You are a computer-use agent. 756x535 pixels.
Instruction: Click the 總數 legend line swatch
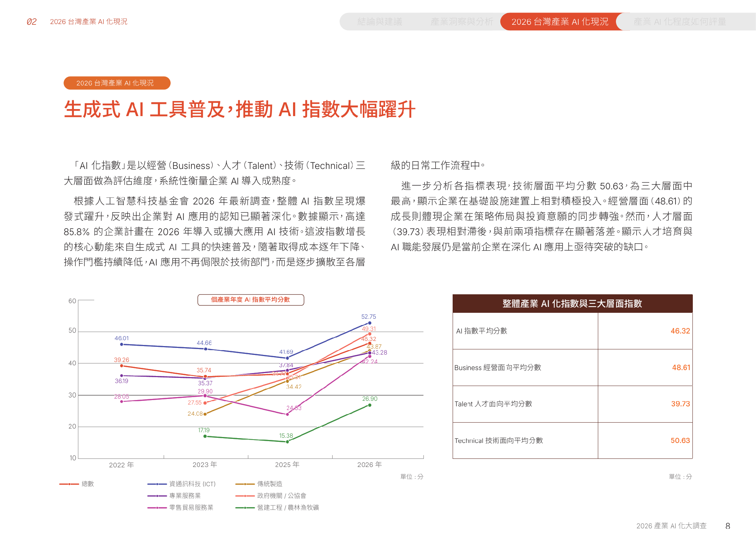[69, 484]
